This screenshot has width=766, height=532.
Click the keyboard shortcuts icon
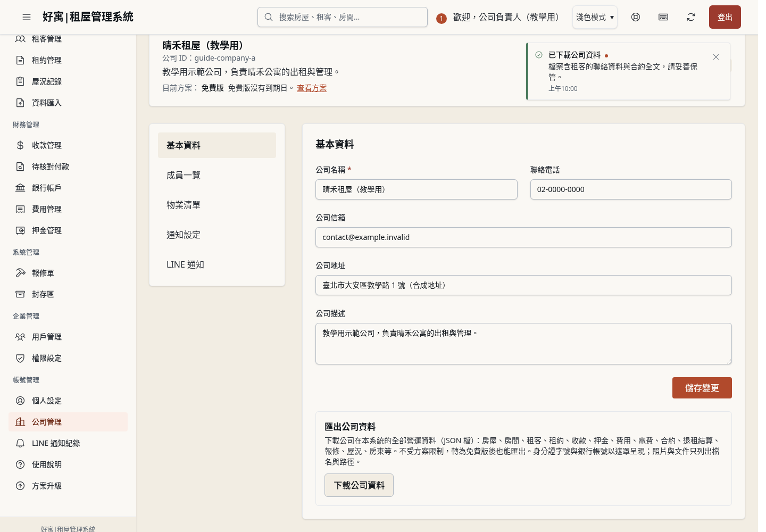663,17
